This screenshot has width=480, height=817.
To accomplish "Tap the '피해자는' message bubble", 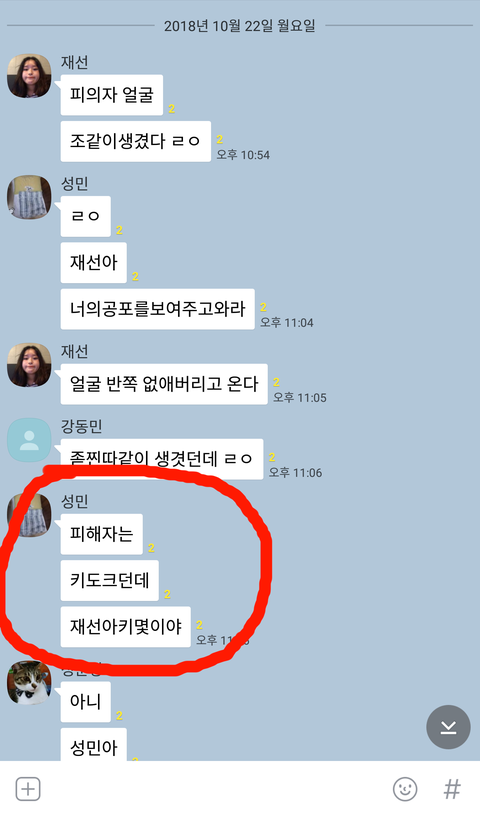I will [x=102, y=534].
